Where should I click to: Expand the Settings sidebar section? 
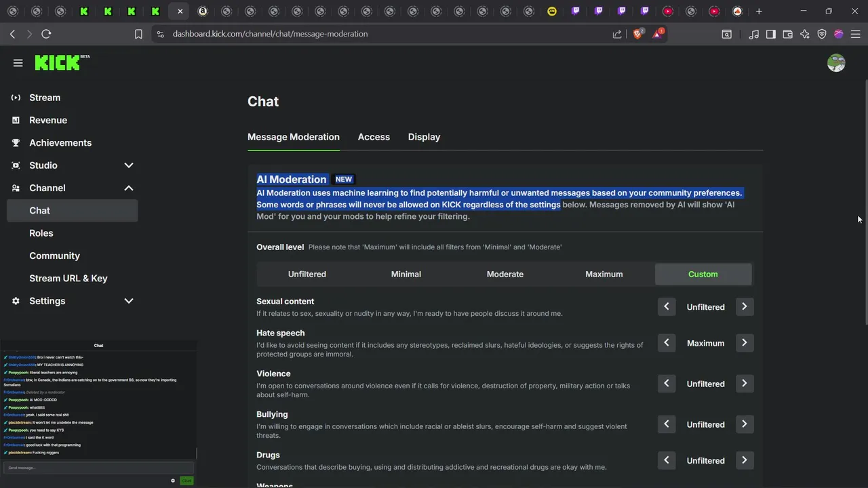click(128, 301)
